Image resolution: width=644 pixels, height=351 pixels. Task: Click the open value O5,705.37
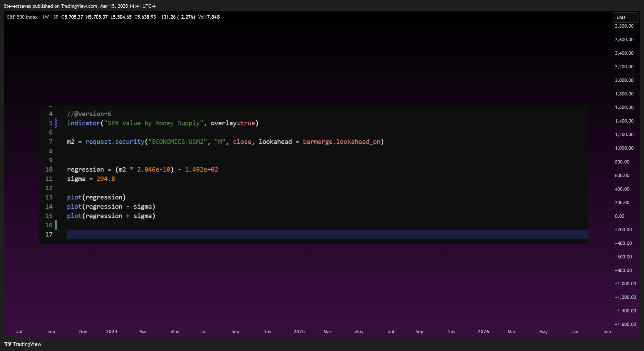click(72, 17)
